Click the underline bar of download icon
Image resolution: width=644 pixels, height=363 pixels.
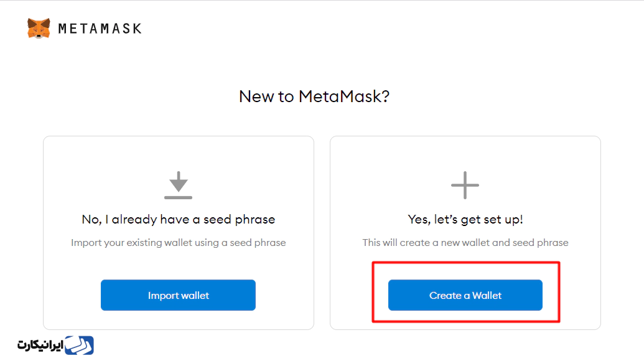(x=178, y=198)
